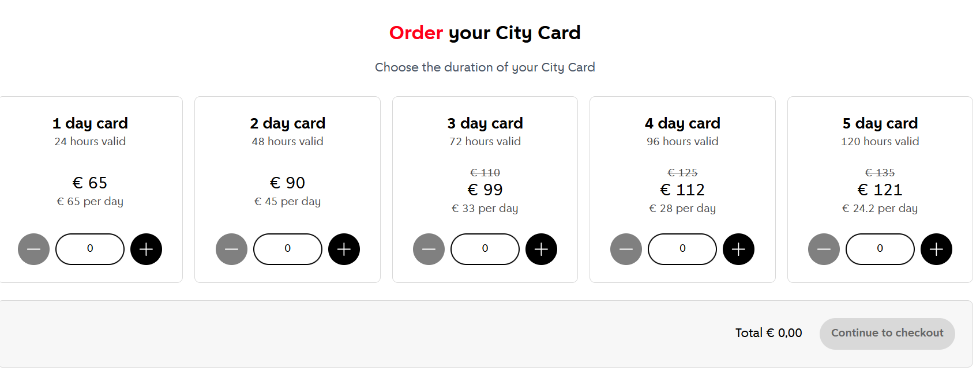Click the discounted € 121 price
The image size is (980, 382).
pos(880,189)
